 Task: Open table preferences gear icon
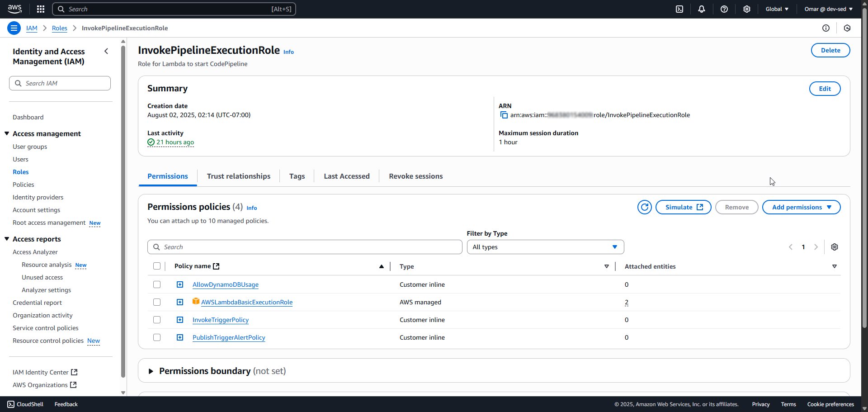835,247
